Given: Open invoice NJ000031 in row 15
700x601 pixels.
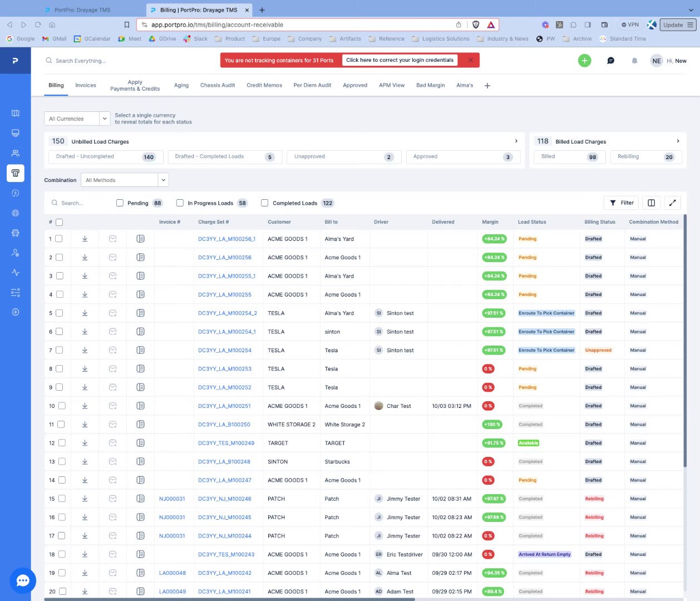Looking at the screenshot, I should pyautogui.click(x=172, y=499).
